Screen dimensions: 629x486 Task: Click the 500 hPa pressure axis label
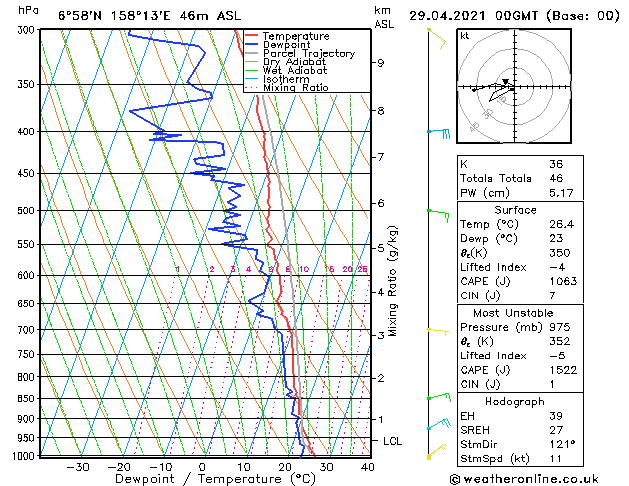pyautogui.click(x=26, y=210)
